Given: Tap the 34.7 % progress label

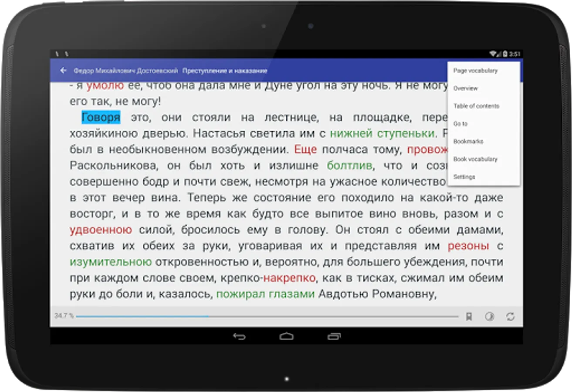Looking at the screenshot, I should pyautogui.click(x=64, y=315).
